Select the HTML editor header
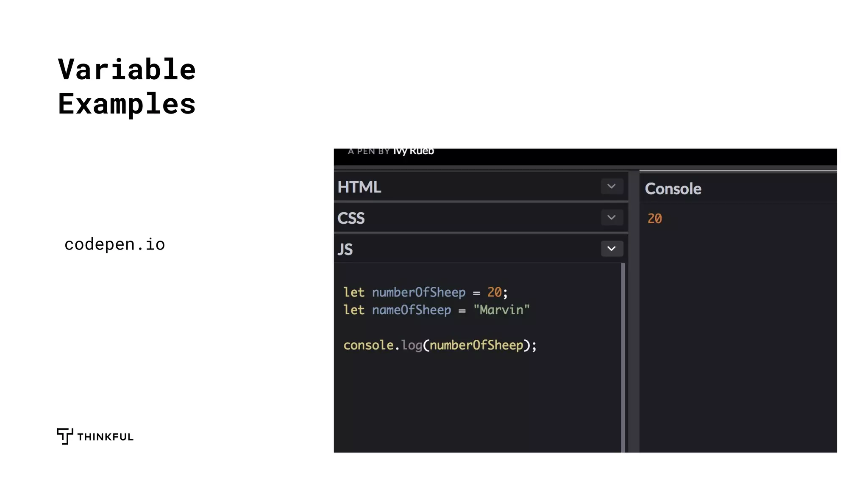 [x=481, y=186]
